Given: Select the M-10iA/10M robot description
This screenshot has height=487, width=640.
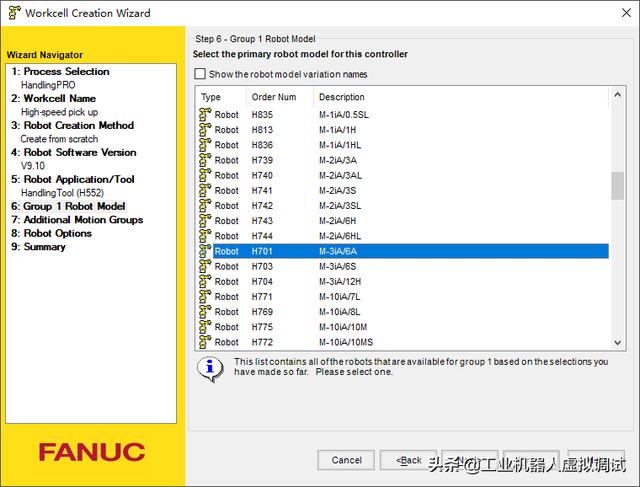Looking at the screenshot, I should [343, 327].
